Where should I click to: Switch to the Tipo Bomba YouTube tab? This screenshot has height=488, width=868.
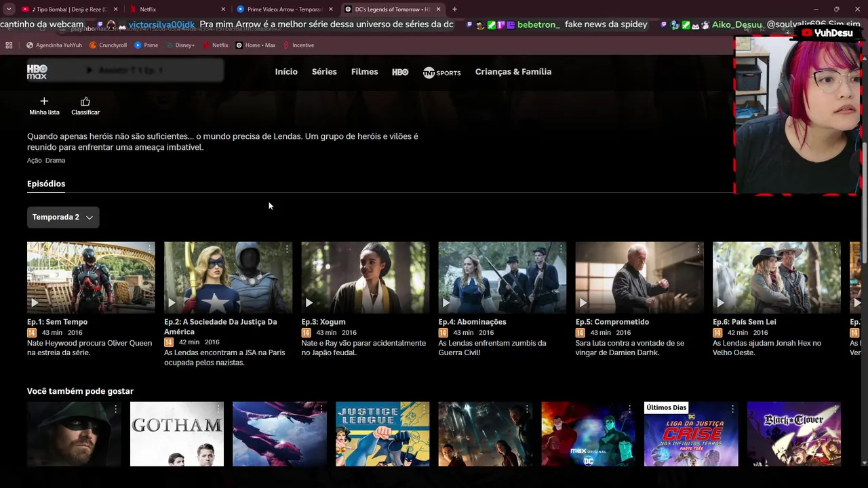(x=70, y=9)
